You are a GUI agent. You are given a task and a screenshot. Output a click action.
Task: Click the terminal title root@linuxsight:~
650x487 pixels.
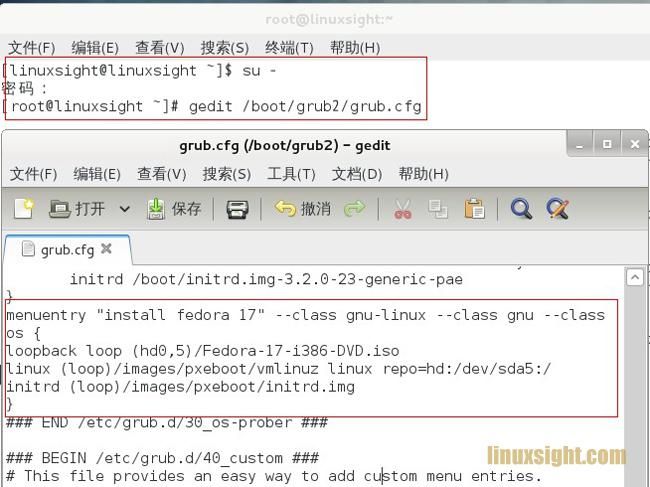[x=329, y=19]
